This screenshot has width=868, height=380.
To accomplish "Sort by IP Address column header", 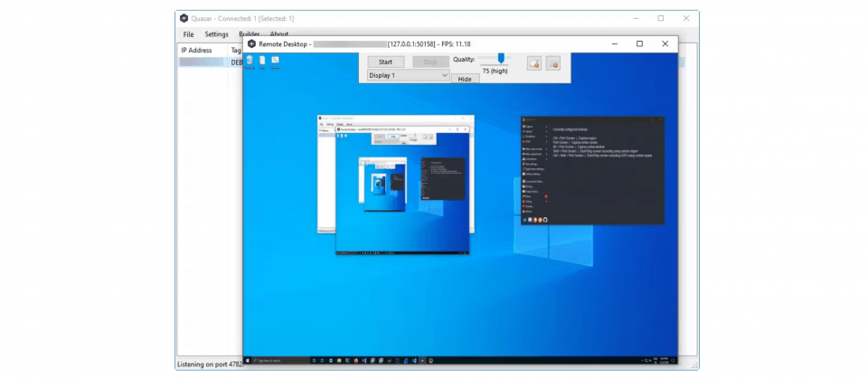I will [203, 50].
